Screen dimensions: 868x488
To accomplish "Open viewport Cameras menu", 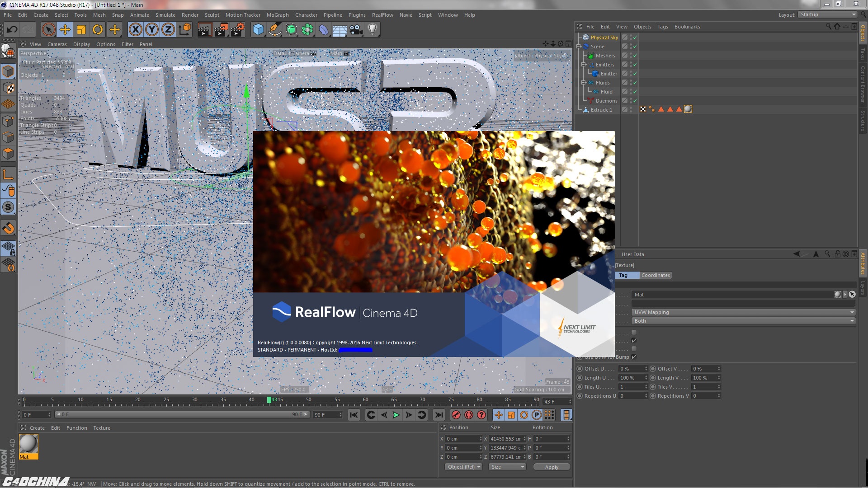I will pos(57,44).
